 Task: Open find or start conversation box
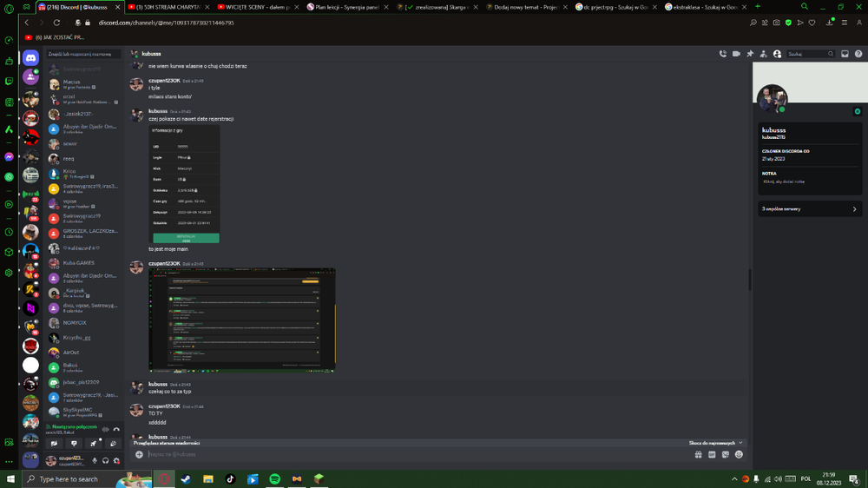click(84, 55)
